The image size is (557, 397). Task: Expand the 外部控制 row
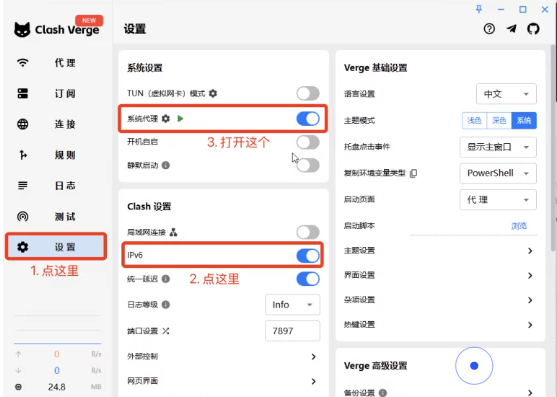pyautogui.click(x=222, y=357)
